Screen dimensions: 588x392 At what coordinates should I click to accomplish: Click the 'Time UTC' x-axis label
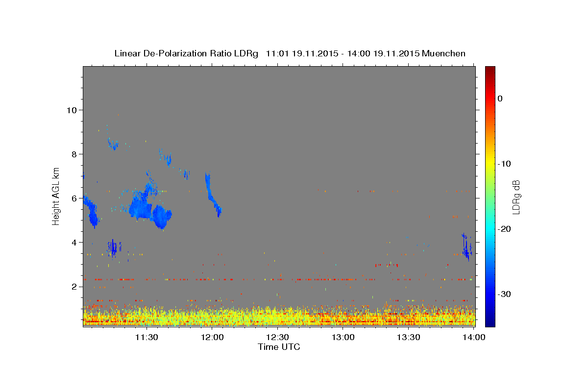tap(279, 347)
